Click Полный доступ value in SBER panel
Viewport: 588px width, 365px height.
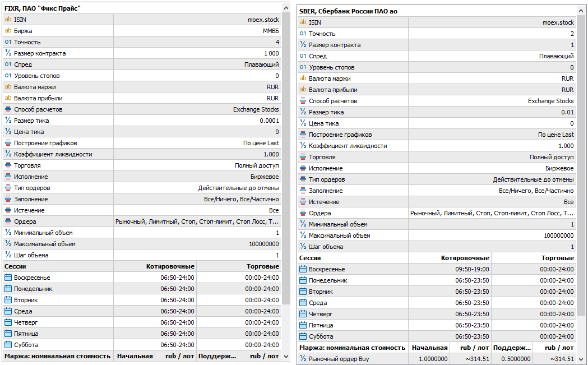[552, 157]
